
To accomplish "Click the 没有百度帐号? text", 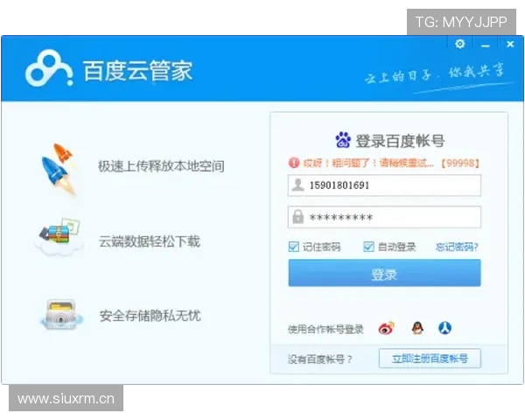I will click(319, 360).
